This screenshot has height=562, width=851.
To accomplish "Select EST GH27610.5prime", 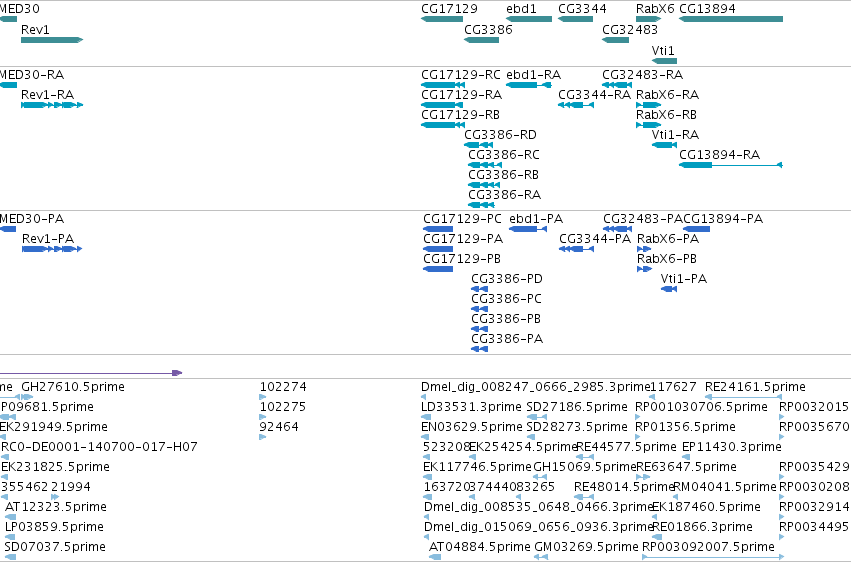I will coord(73,387).
